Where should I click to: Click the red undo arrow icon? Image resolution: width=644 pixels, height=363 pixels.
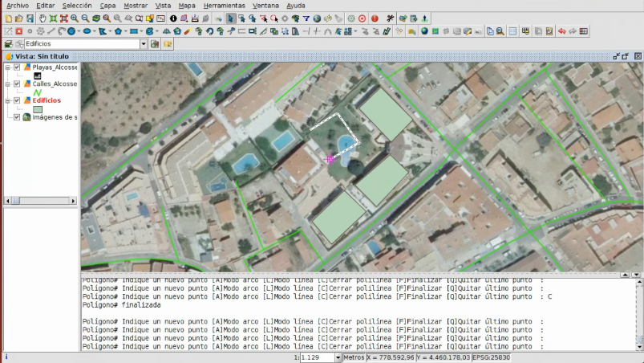pyautogui.click(x=561, y=31)
